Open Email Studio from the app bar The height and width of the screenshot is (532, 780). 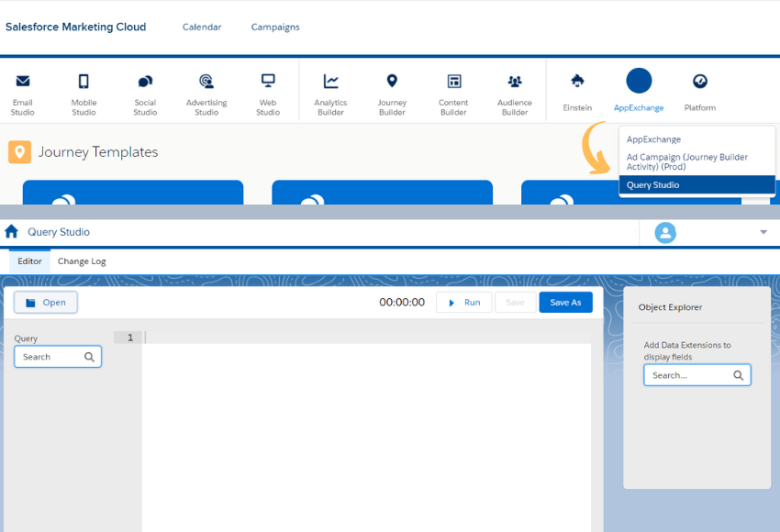pyautogui.click(x=23, y=94)
